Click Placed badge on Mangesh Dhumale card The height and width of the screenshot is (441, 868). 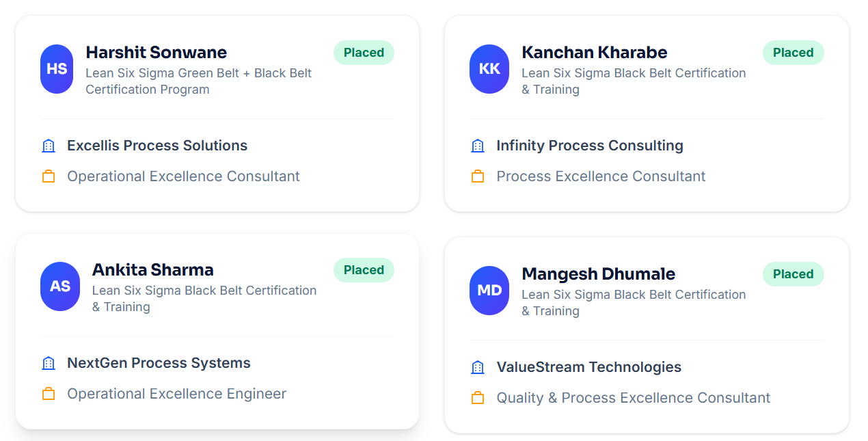(793, 274)
